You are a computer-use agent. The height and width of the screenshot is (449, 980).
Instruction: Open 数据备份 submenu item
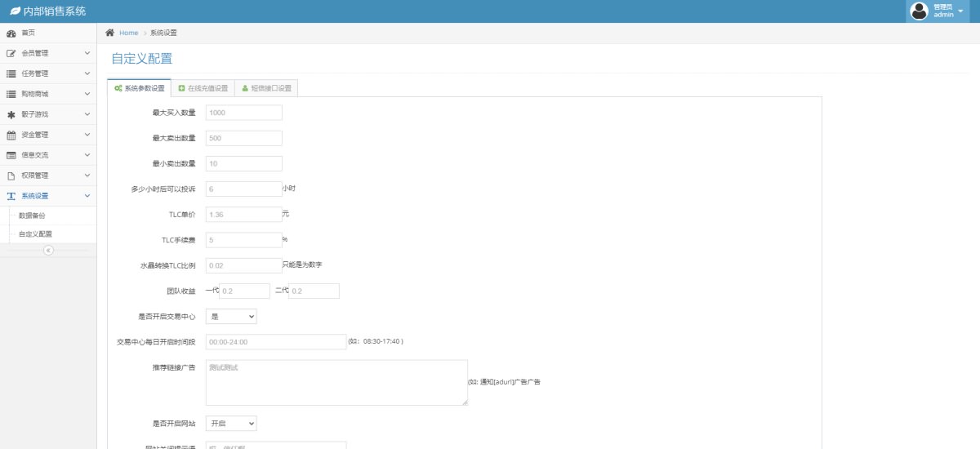point(32,216)
